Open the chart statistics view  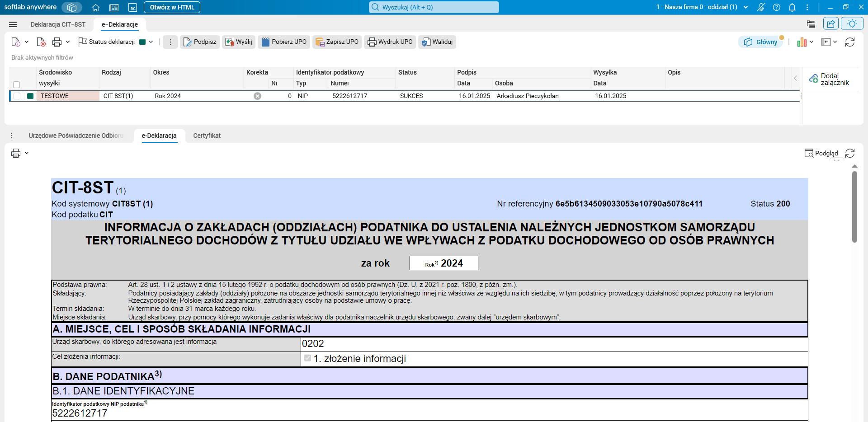coord(802,42)
